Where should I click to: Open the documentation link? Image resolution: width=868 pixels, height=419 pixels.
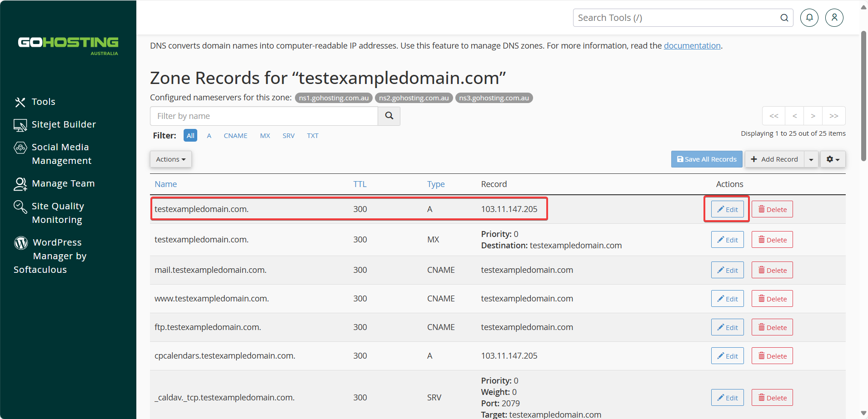692,46
